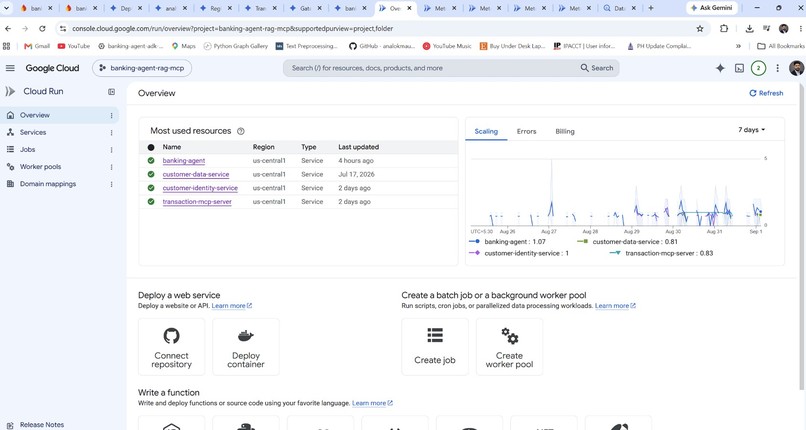Open the browser tab search chevron
Image resolution: width=806 pixels, height=430 pixels.
[x=7, y=8]
